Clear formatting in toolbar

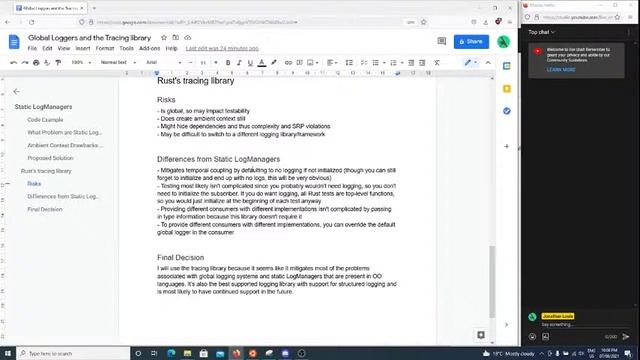click(x=437, y=62)
